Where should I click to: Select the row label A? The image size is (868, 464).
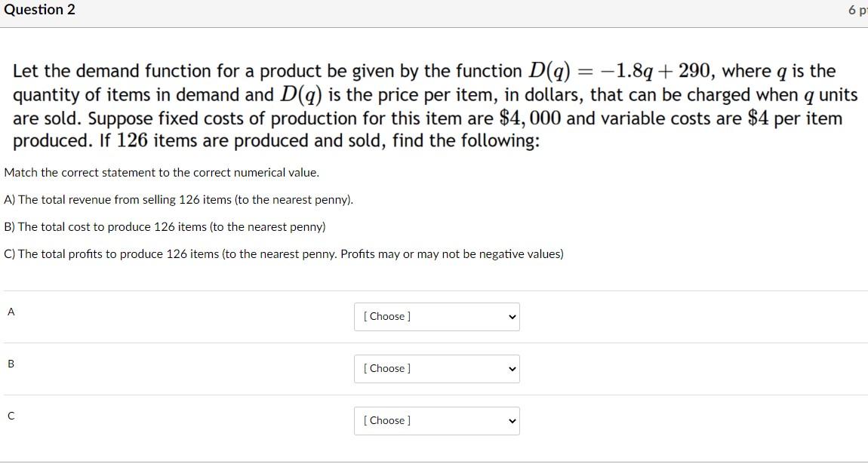pyautogui.click(x=11, y=312)
